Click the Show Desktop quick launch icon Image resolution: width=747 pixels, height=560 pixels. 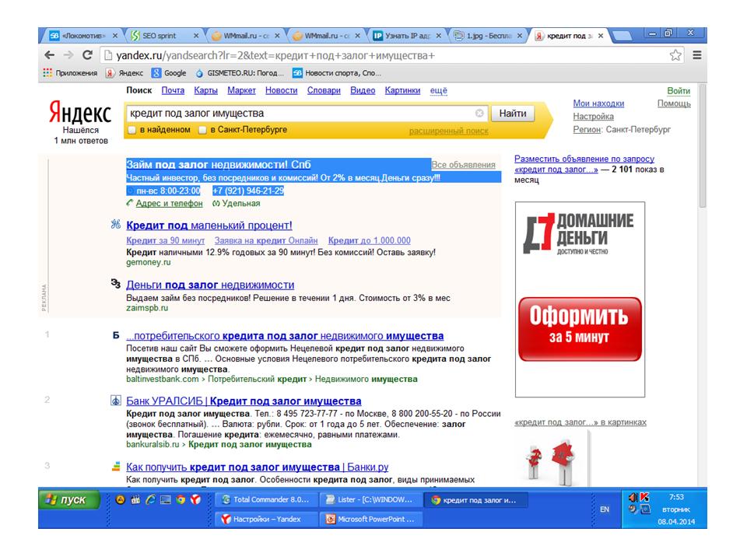[165, 499]
